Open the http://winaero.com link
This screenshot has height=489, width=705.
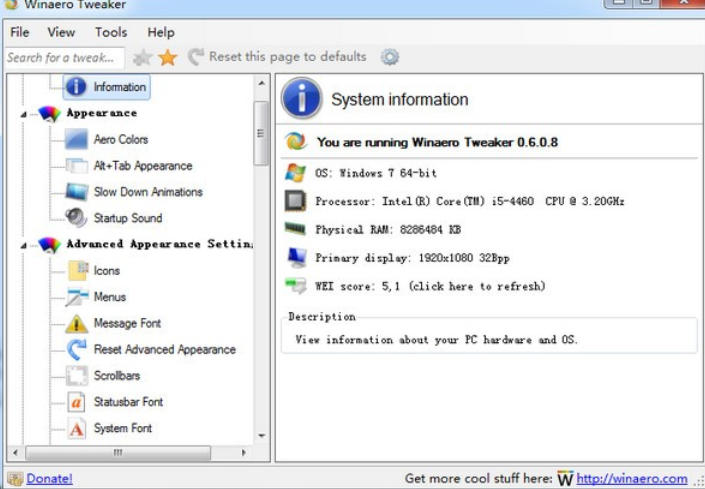pyautogui.click(x=632, y=479)
